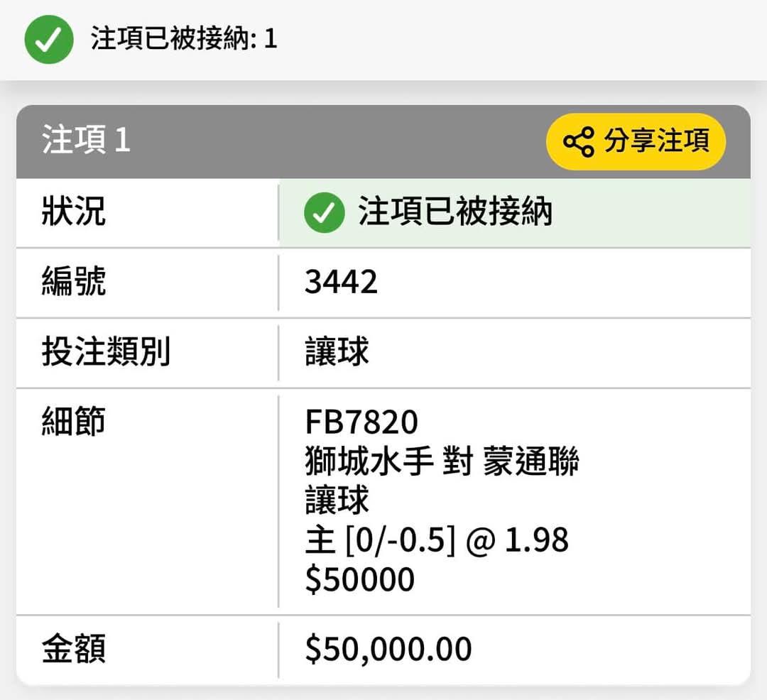The image size is (767, 700).
Task: Click the share icon in the yellow button
Action: pos(579,142)
